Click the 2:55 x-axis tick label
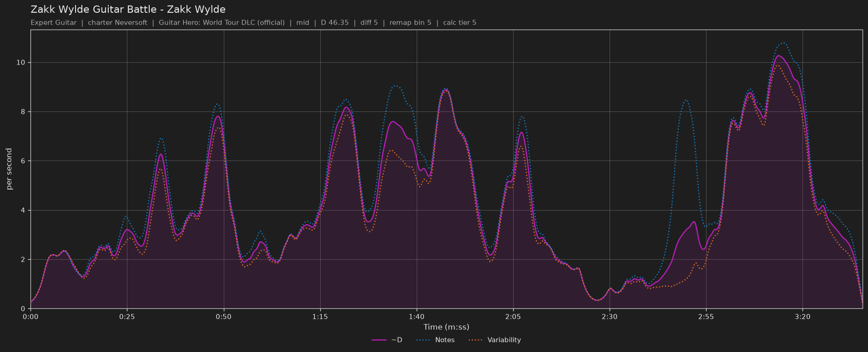 click(706, 317)
